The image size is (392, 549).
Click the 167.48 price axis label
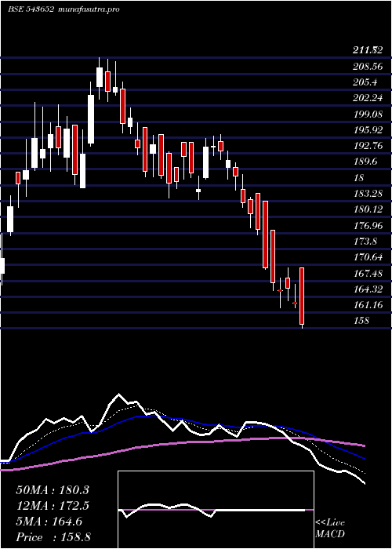(368, 274)
